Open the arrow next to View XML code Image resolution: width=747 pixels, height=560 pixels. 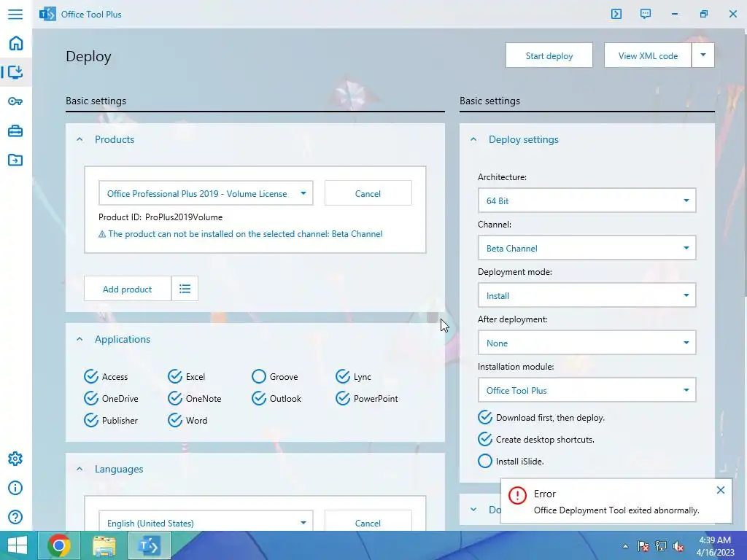coord(703,55)
